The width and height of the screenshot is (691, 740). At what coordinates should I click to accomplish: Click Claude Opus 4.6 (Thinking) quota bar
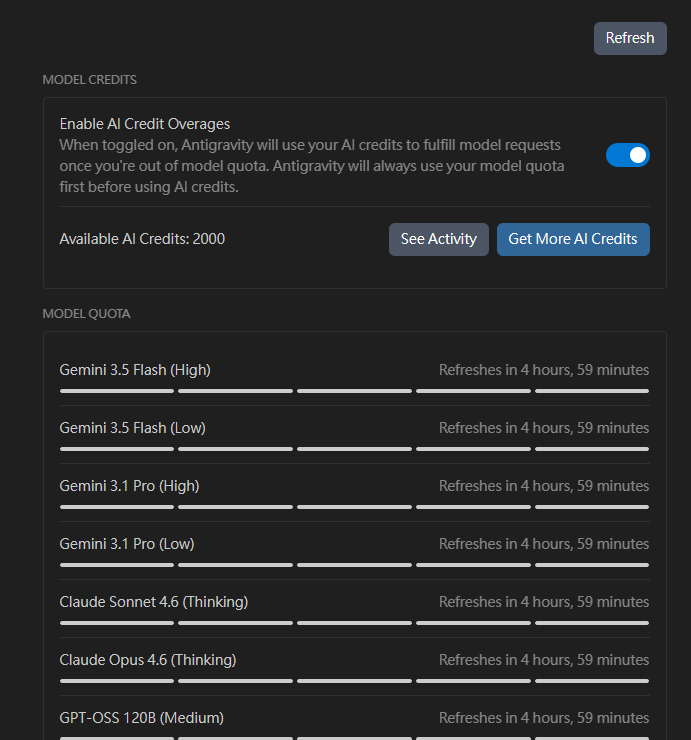click(x=354, y=681)
